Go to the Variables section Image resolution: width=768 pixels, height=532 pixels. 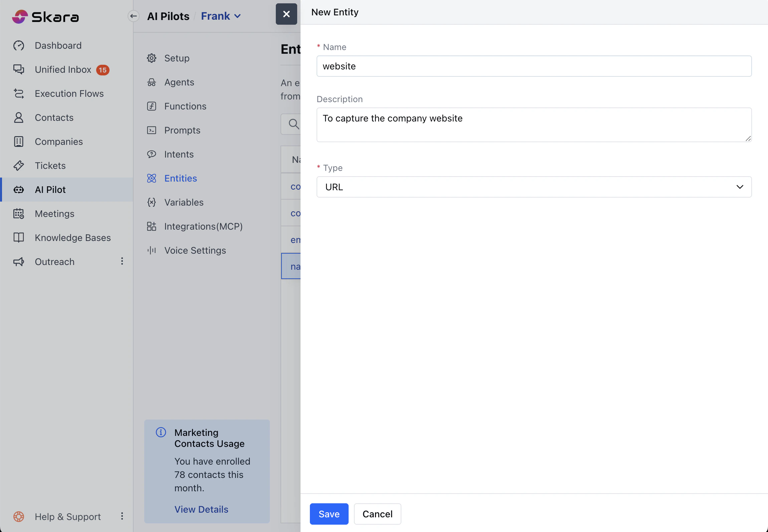tap(184, 202)
